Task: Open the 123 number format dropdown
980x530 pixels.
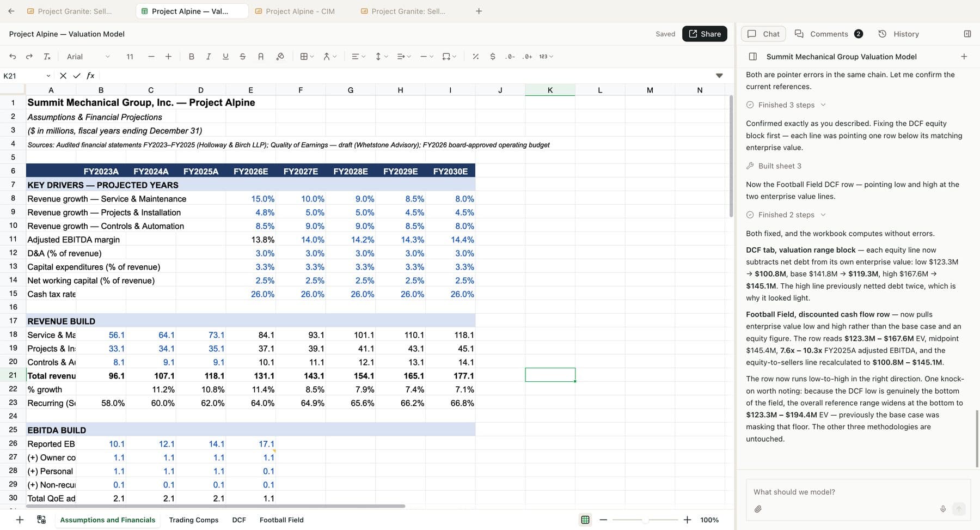Action: coord(546,57)
